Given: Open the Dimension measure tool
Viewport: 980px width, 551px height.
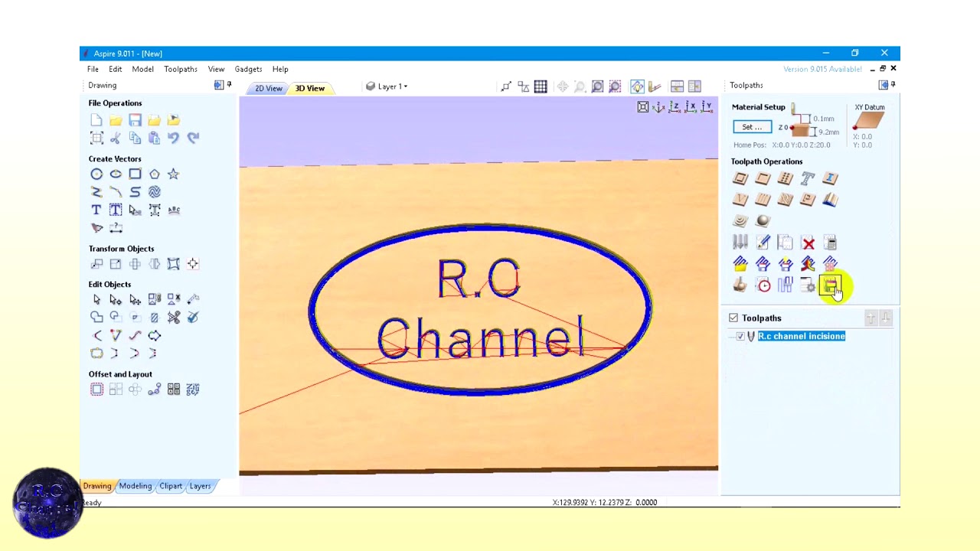Looking at the screenshot, I should pyautogui.click(x=116, y=228).
